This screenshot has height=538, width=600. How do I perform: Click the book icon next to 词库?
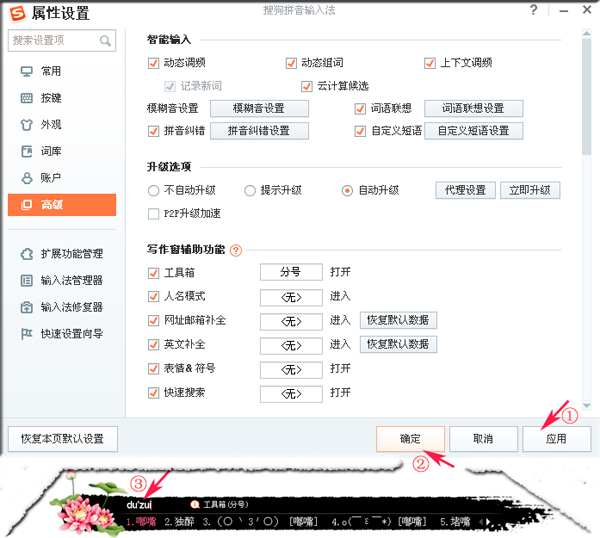click(x=26, y=152)
